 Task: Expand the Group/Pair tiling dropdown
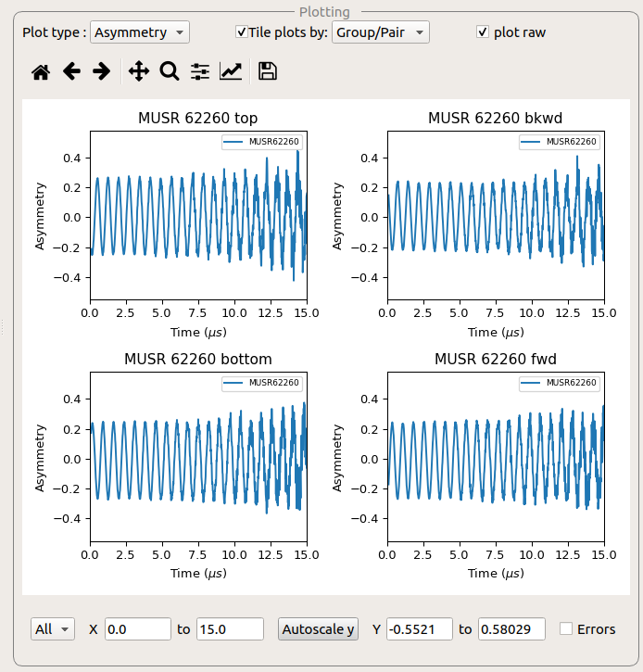(381, 32)
